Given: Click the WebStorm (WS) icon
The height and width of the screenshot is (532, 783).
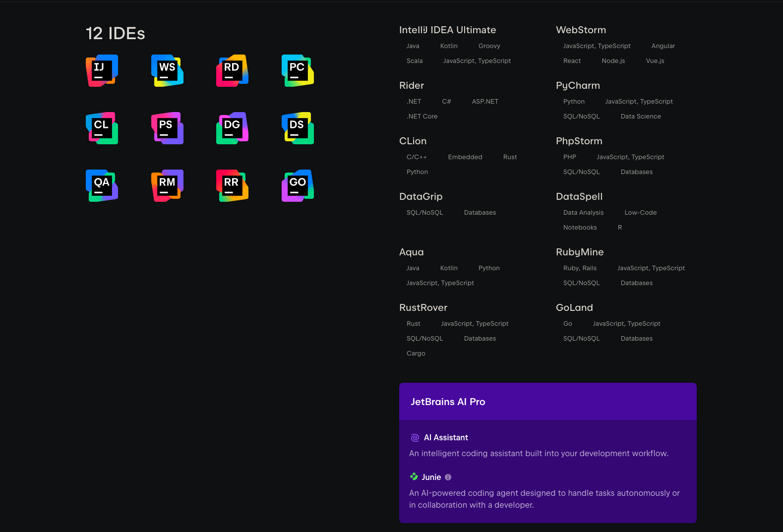Looking at the screenshot, I should coord(167,70).
